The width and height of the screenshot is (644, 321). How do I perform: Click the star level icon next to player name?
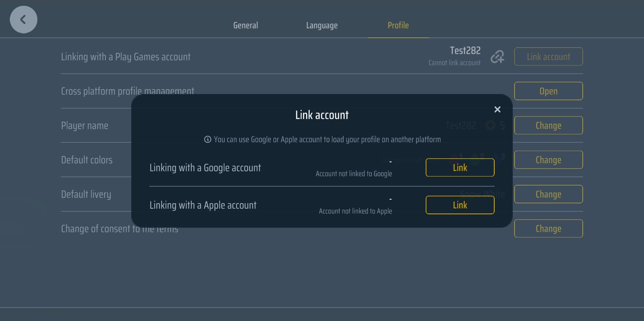[491, 125]
